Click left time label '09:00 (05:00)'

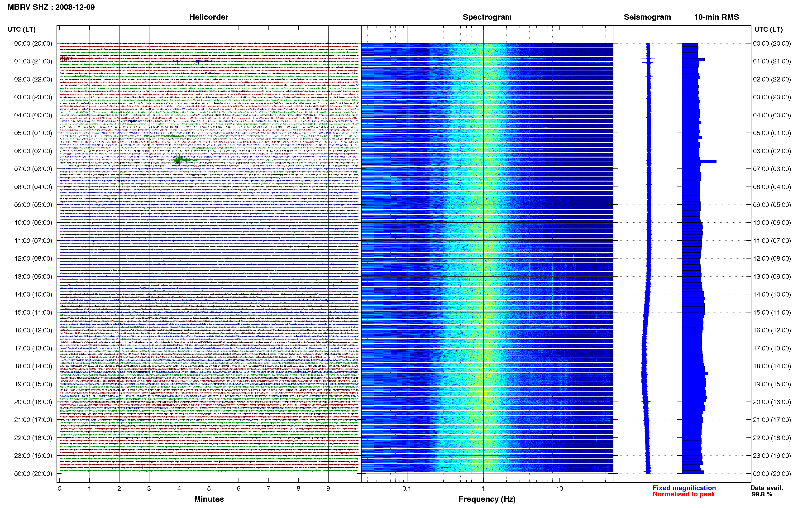click(33, 205)
